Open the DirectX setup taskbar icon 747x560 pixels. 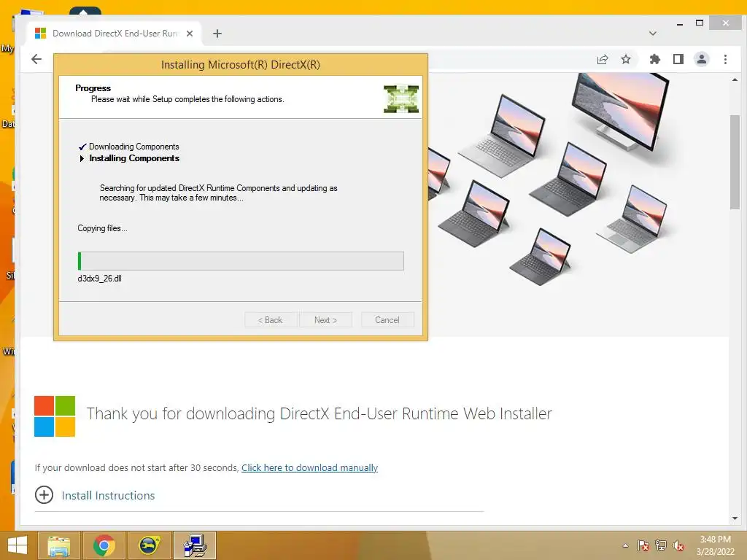195,545
